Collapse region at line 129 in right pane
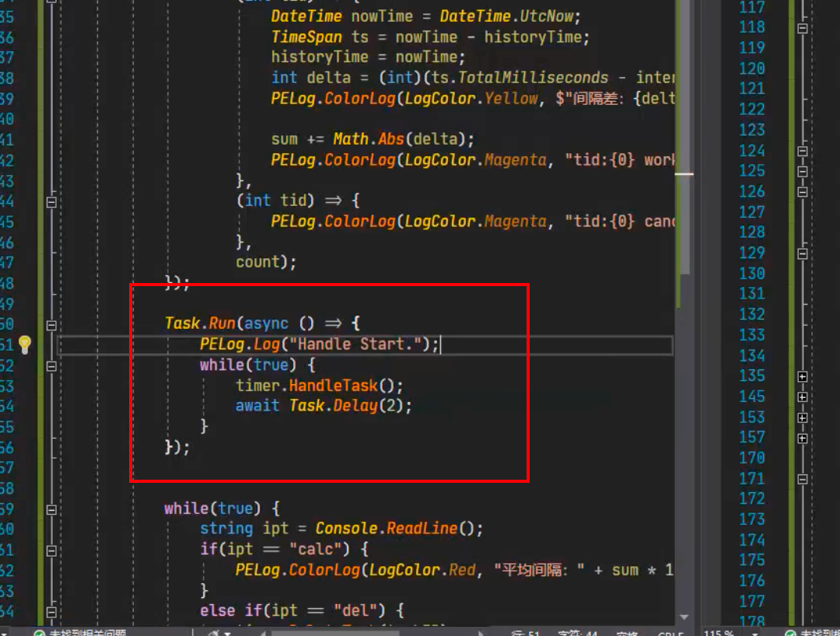The width and height of the screenshot is (840, 636). coord(803,253)
